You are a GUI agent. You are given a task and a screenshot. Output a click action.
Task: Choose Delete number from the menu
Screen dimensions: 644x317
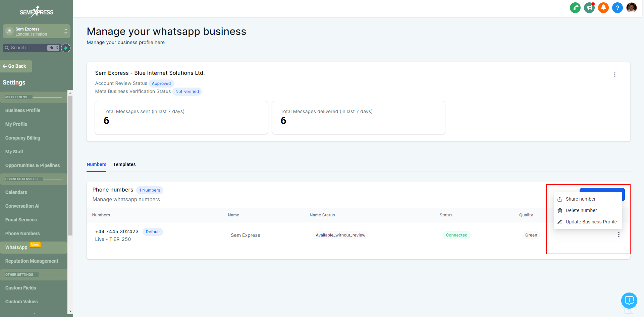coord(588,210)
